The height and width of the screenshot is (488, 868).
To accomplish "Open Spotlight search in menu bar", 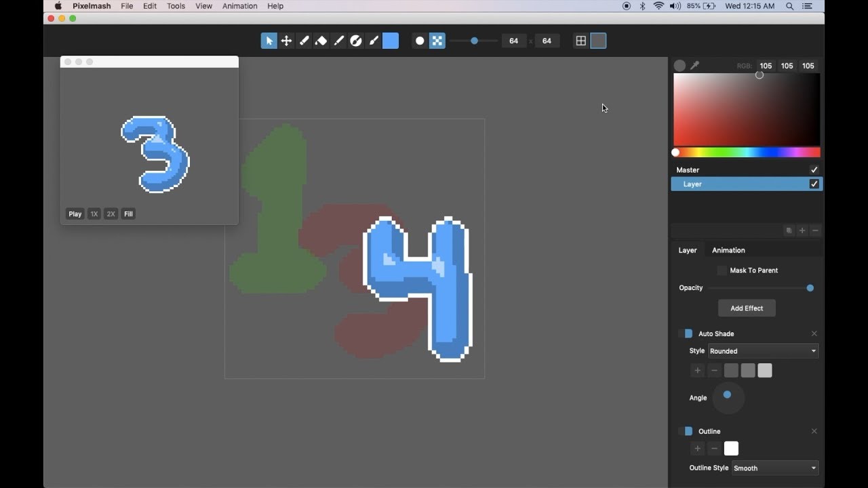I will pos(790,6).
